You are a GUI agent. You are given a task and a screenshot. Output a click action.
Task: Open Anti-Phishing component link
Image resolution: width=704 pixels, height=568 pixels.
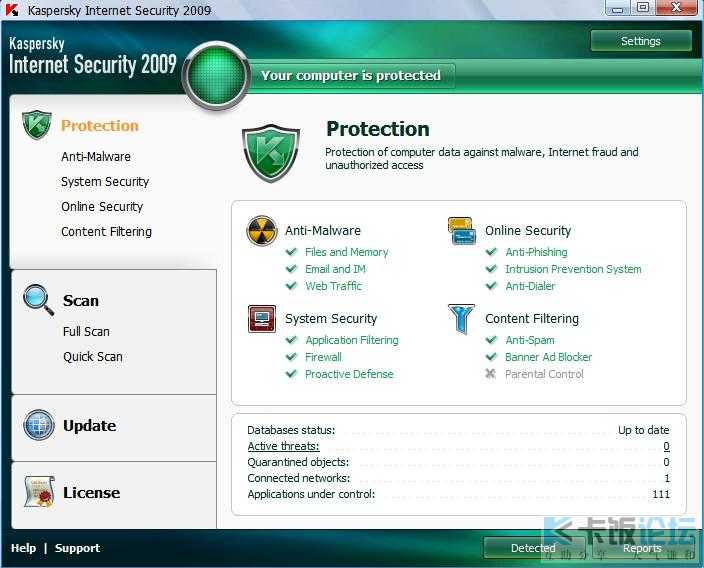coord(537,252)
